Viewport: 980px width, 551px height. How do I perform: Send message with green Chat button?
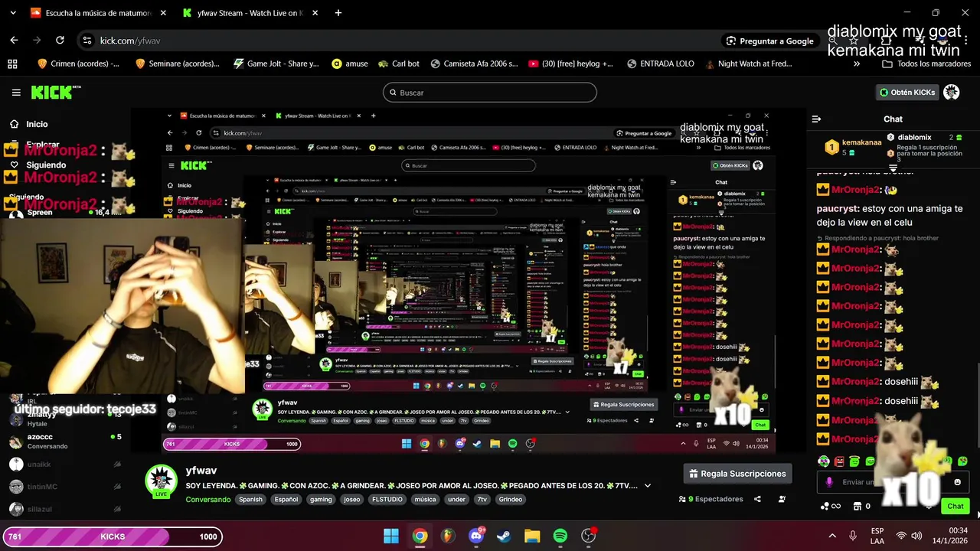coord(955,506)
